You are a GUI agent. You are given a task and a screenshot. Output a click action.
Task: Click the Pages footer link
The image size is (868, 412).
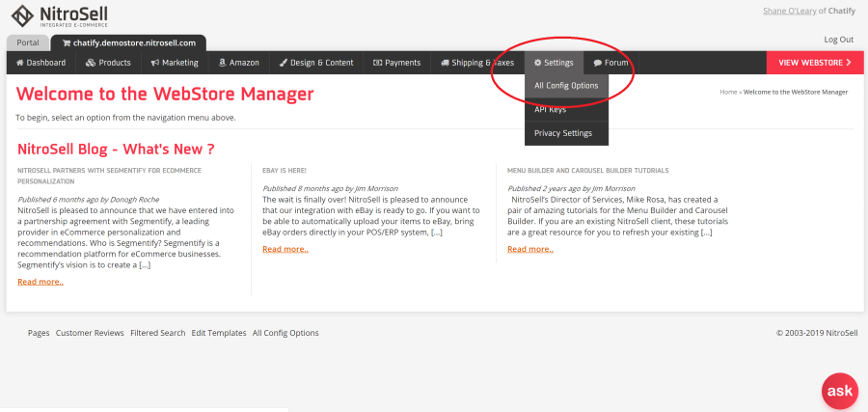pyautogui.click(x=39, y=333)
